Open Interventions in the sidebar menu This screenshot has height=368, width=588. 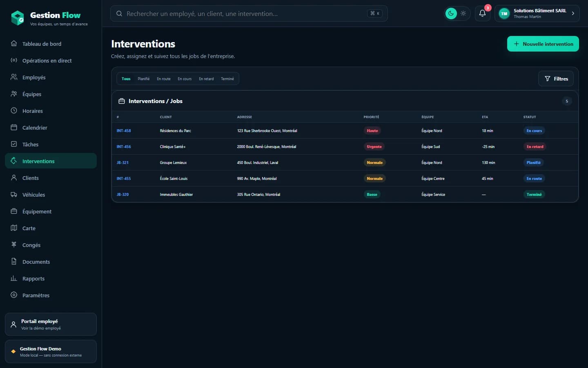coord(51,161)
